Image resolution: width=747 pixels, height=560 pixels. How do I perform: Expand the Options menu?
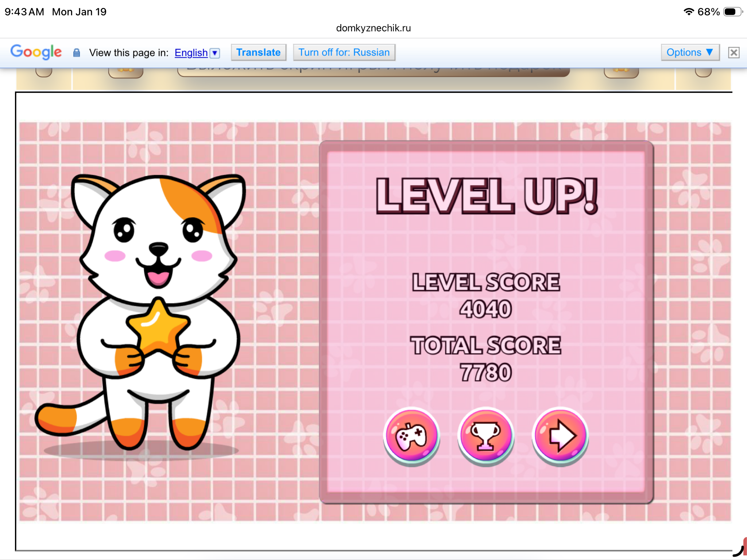(x=689, y=52)
